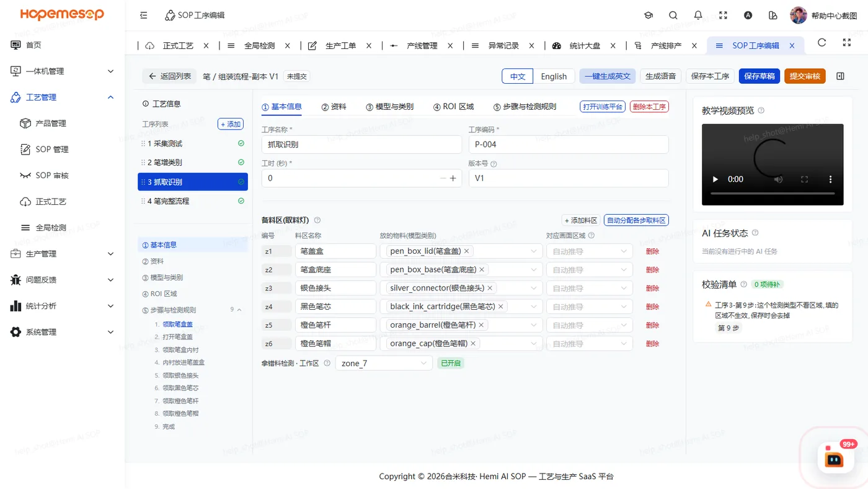Mute the teaching video preview

[778, 179]
